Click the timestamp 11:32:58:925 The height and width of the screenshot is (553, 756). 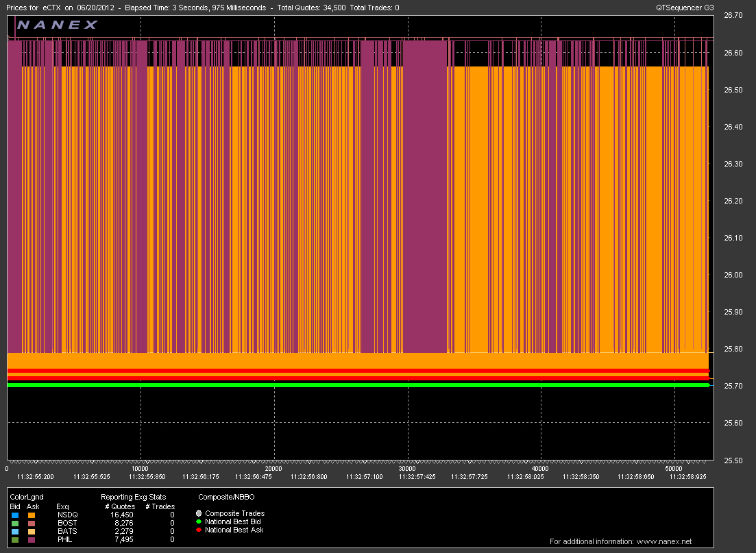[688, 477]
